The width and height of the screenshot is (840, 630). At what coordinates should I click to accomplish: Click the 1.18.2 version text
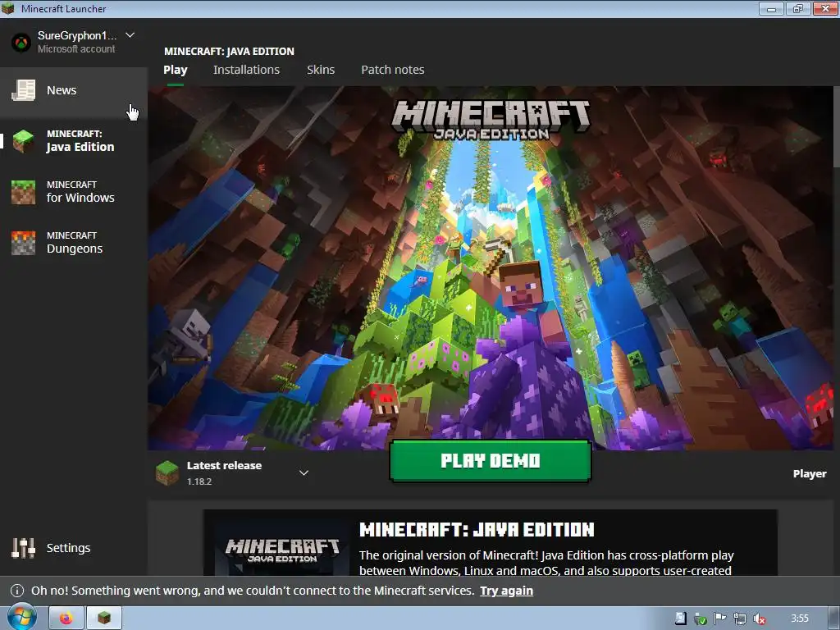(199, 482)
